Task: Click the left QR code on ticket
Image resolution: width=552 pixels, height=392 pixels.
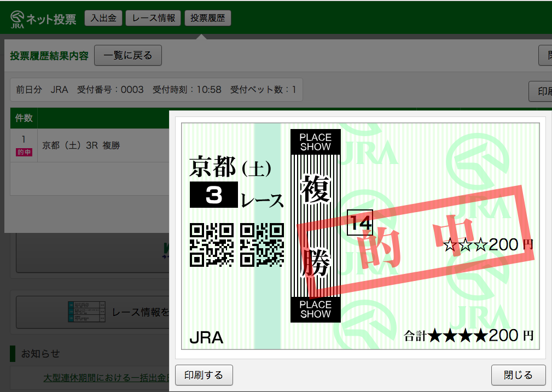Action: [x=212, y=245]
